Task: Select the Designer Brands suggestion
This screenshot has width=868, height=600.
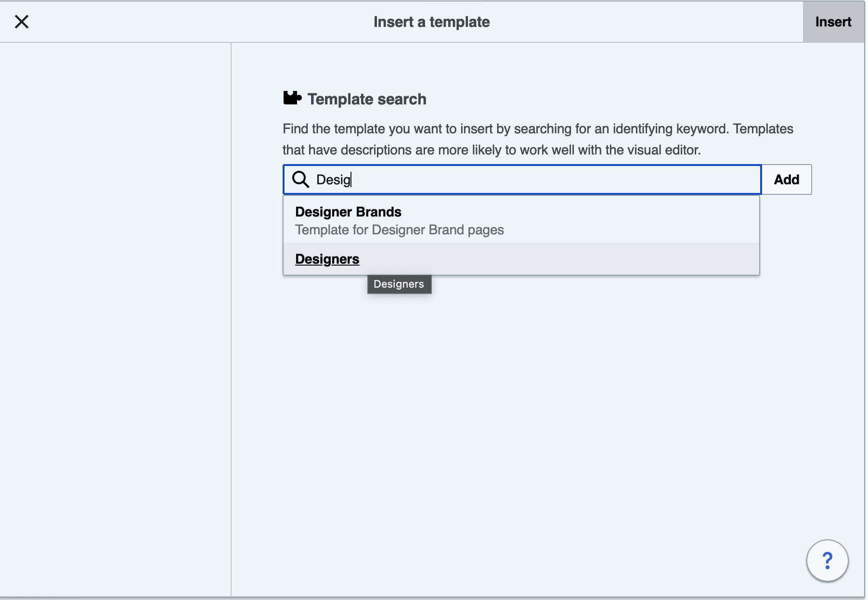Action: click(521, 220)
